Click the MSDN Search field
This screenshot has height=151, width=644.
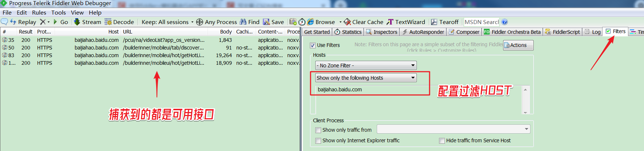[481, 22]
